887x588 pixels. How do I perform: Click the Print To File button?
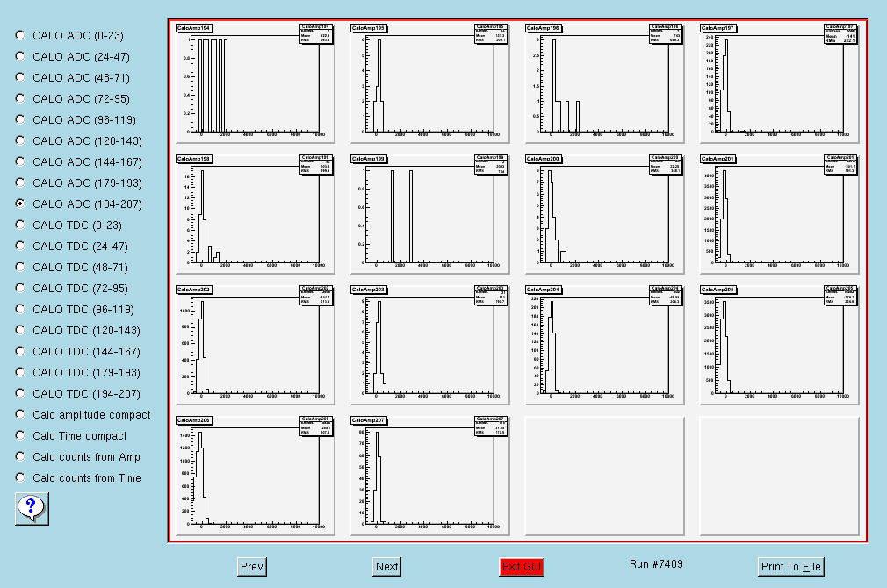click(x=790, y=567)
